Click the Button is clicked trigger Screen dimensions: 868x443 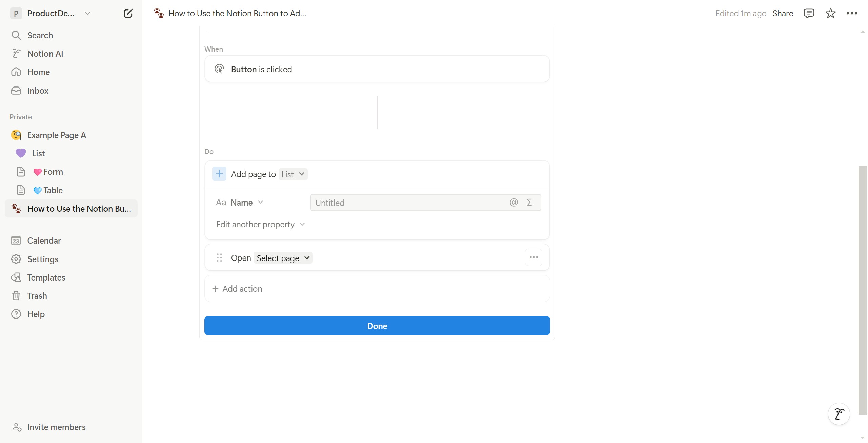[377, 69]
